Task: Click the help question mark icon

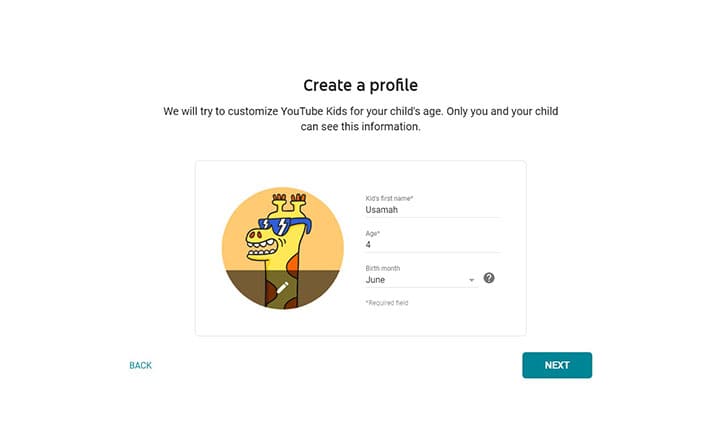Action: coord(489,278)
